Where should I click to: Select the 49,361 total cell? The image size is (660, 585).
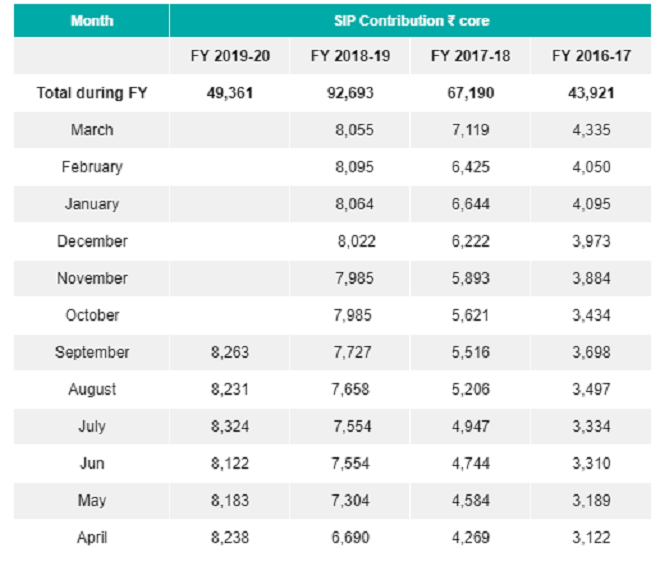click(230, 93)
